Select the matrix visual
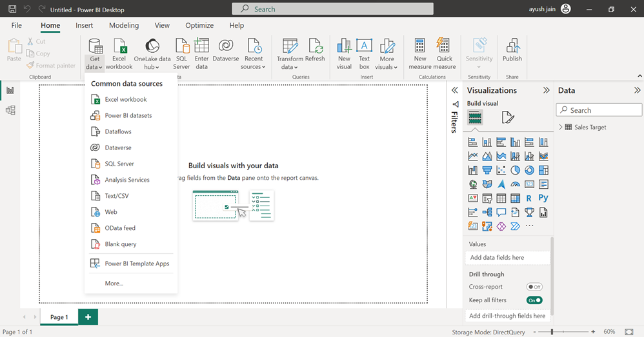 (515, 198)
